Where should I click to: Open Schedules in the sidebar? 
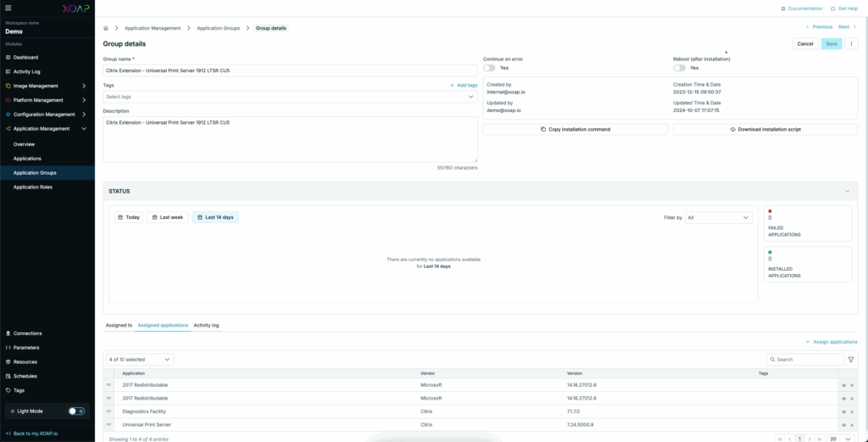tap(25, 376)
